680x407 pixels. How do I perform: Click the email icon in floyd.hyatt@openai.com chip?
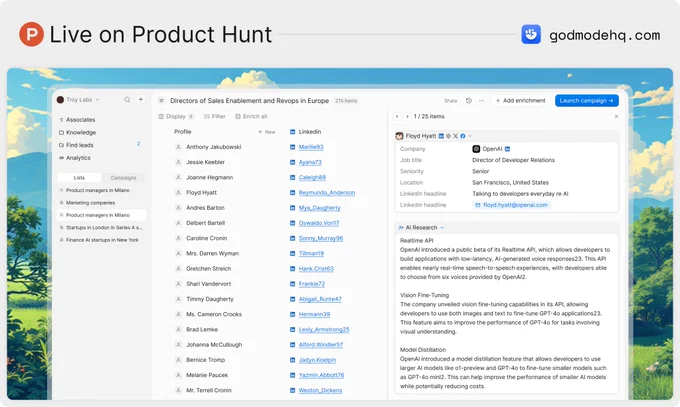(478, 205)
